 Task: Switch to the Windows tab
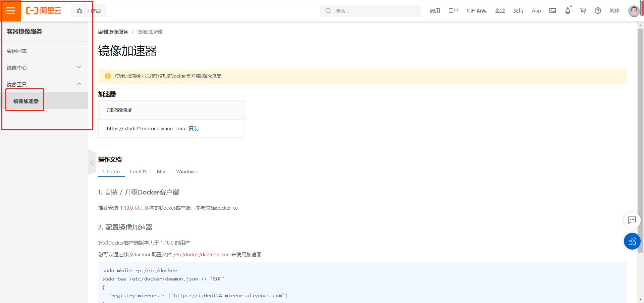click(x=186, y=171)
